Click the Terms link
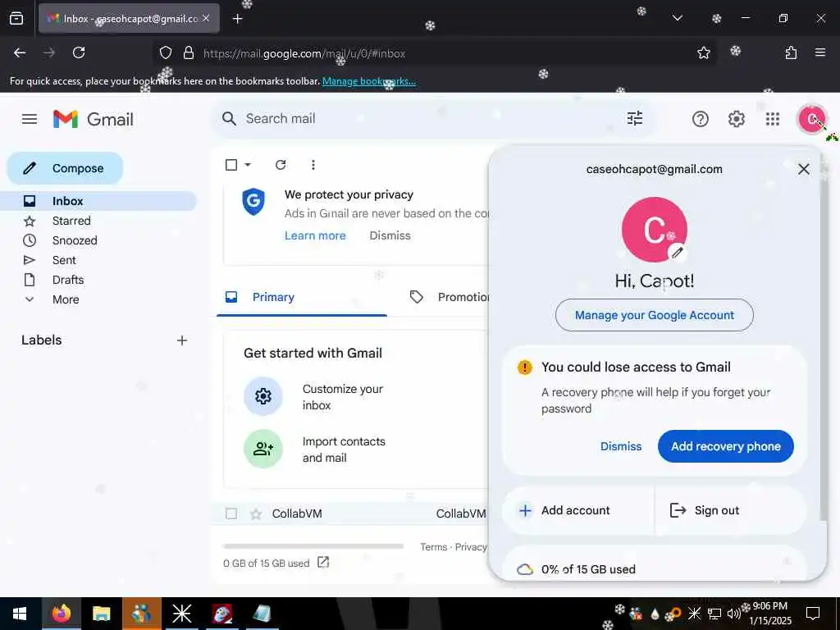Image resolution: width=840 pixels, height=630 pixels. tap(433, 547)
